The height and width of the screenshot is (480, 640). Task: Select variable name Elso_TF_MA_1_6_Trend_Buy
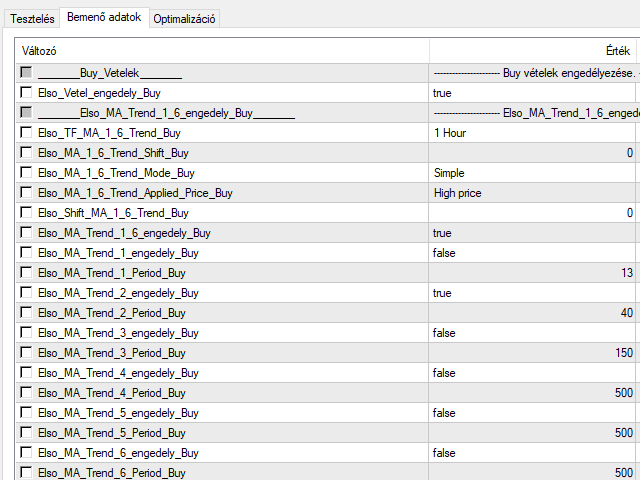pos(109,133)
